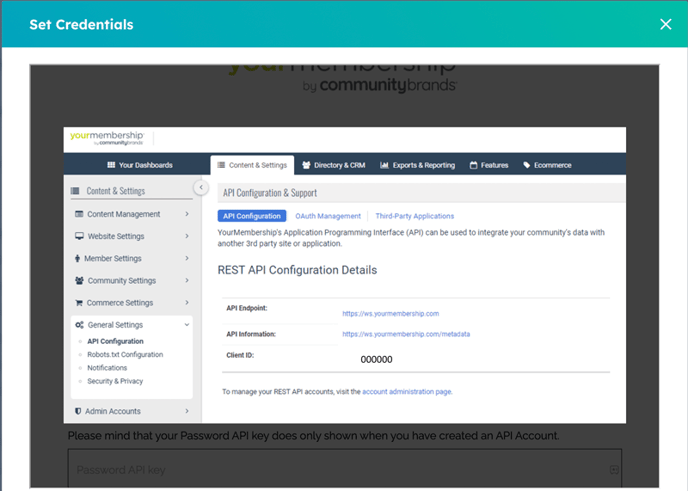Expand Community Settings chevron
This screenshot has width=688, height=491.
(x=187, y=280)
